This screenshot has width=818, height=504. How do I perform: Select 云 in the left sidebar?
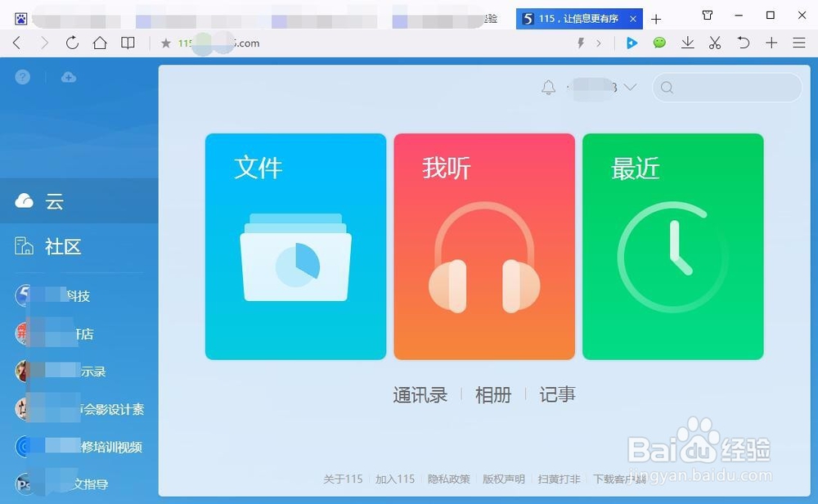click(79, 201)
